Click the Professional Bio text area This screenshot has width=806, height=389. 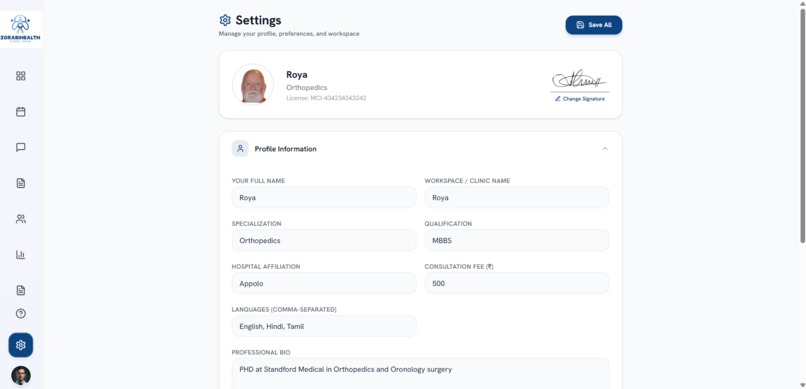coord(420,374)
